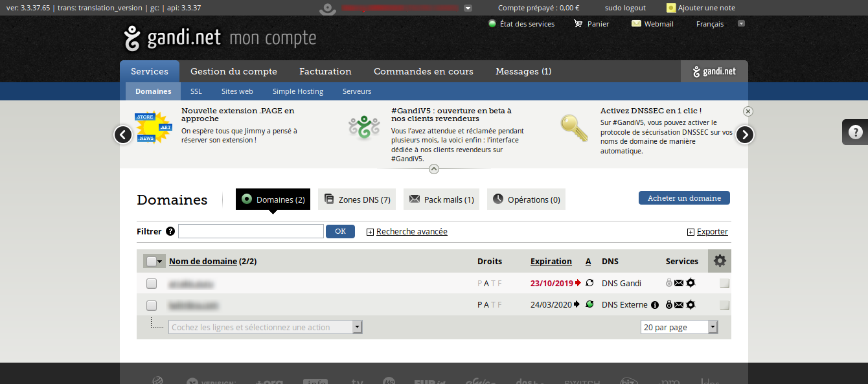The image size is (868, 384).
Task: Click the info icon next to DNS Externe
Action: point(655,305)
